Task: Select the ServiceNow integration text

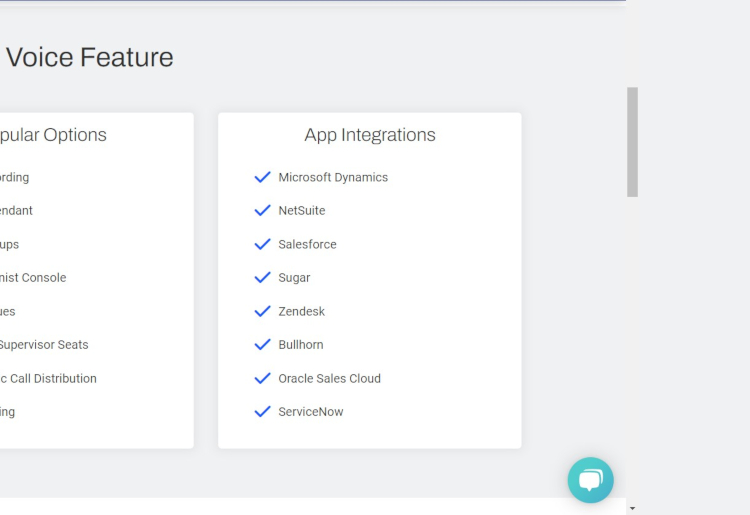Action: pos(311,412)
